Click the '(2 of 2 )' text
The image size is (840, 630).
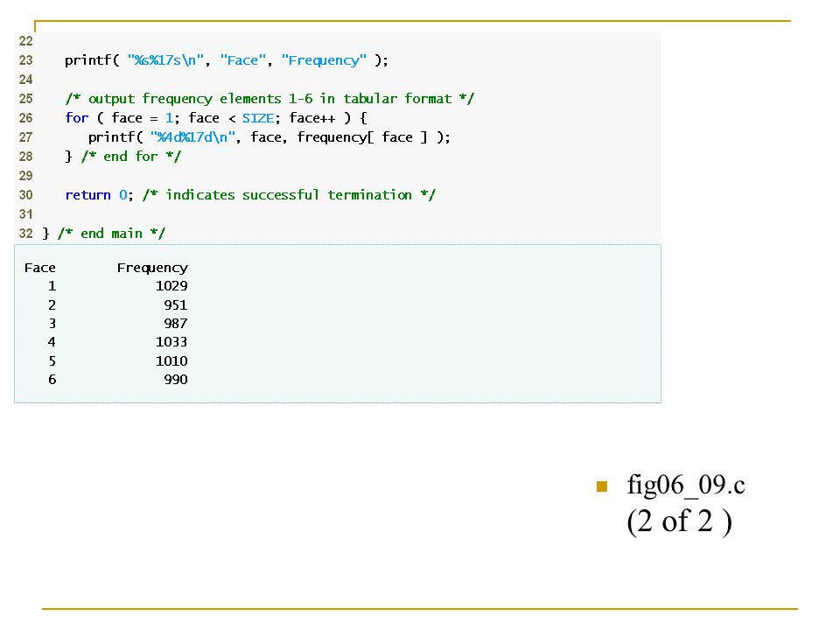click(679, 521)
